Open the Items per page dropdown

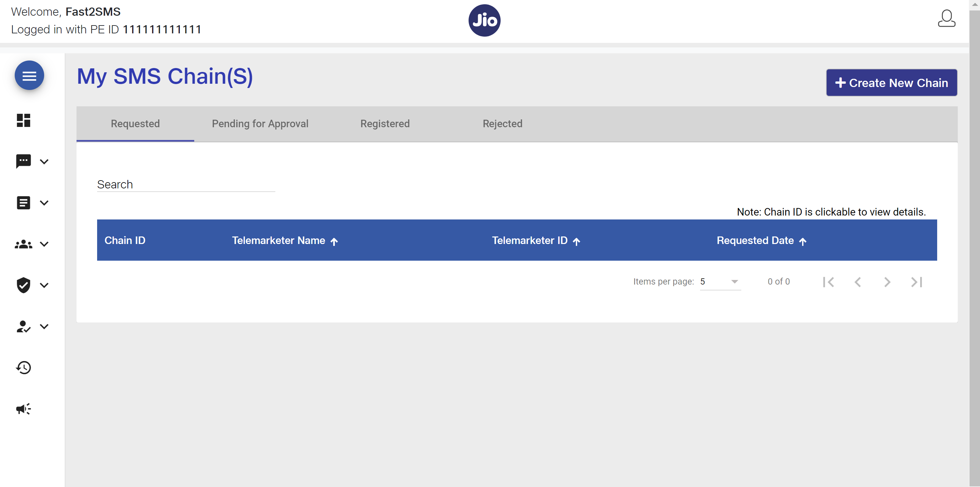(x=720, y=282)
